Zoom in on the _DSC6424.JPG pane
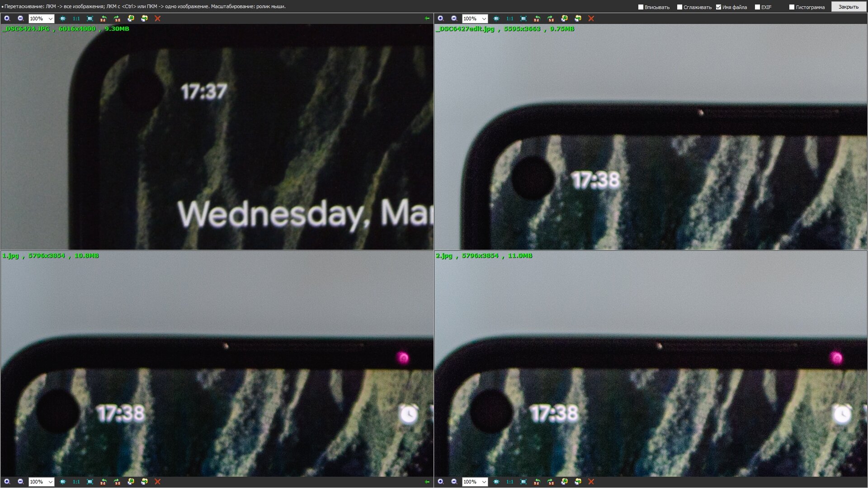Viewport: 868px width, 488px height. click(7, 19)
